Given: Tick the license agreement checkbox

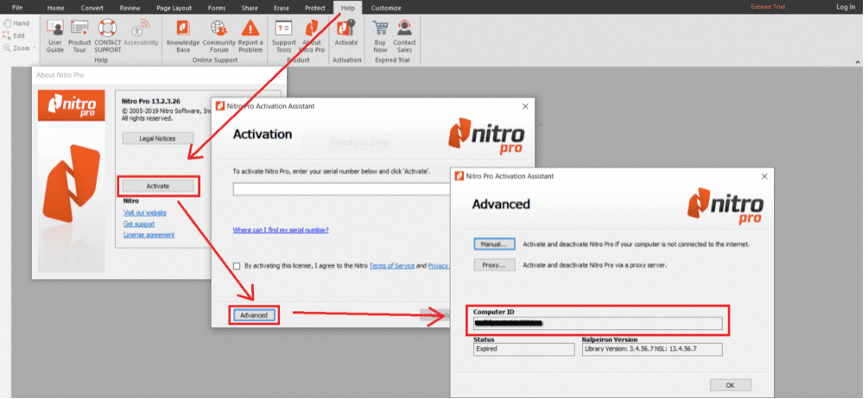Looking at the screenshot, I should [x=237, y=266].
